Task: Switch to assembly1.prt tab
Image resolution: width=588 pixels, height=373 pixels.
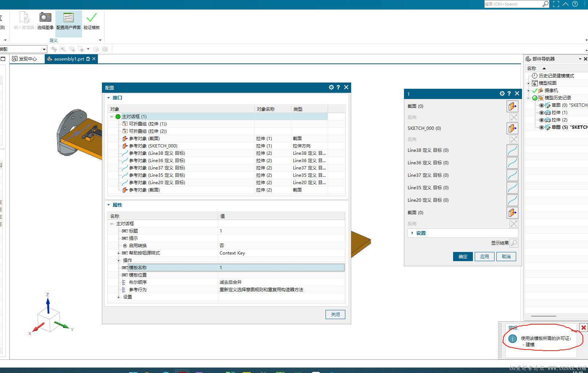Action: click(x=71, y=59)
